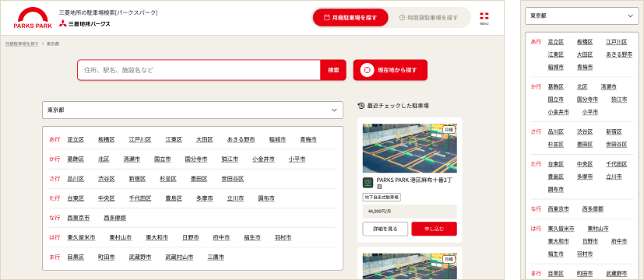Click the red 検索 button
The image size is (644, 280).
point(333,70)
